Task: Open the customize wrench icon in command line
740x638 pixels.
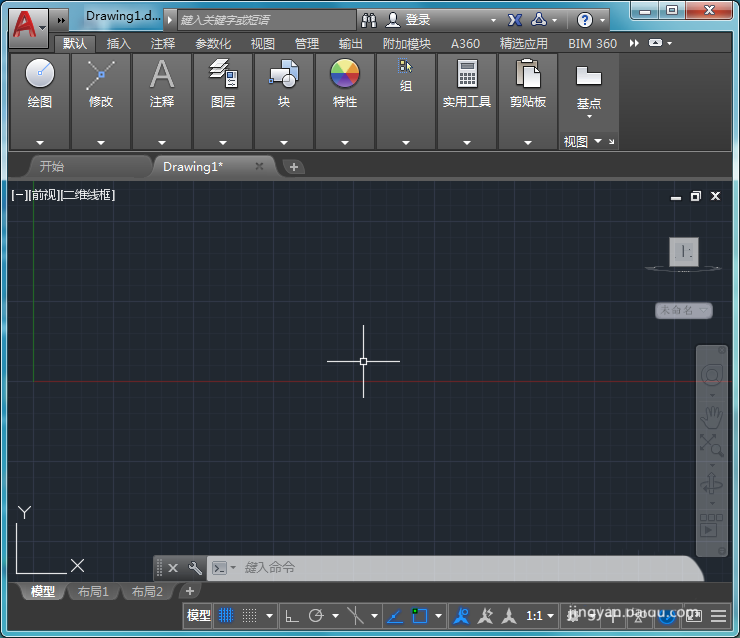Action: click(195, 568)
